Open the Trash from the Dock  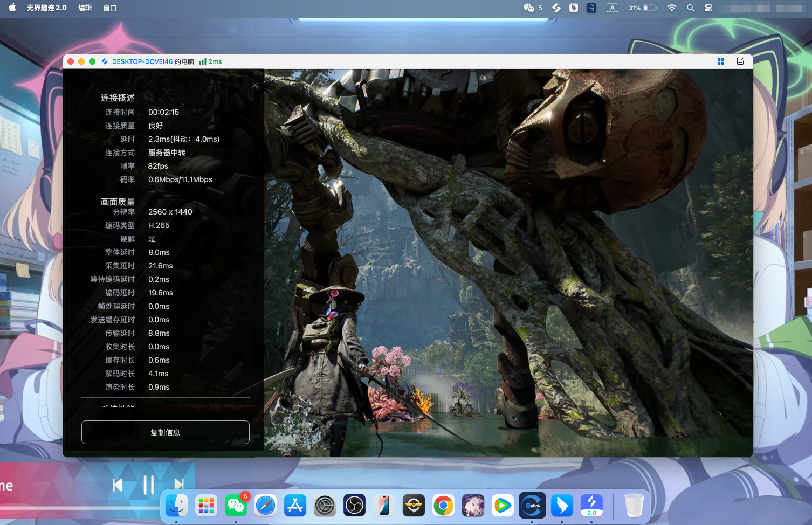[634, 506]
